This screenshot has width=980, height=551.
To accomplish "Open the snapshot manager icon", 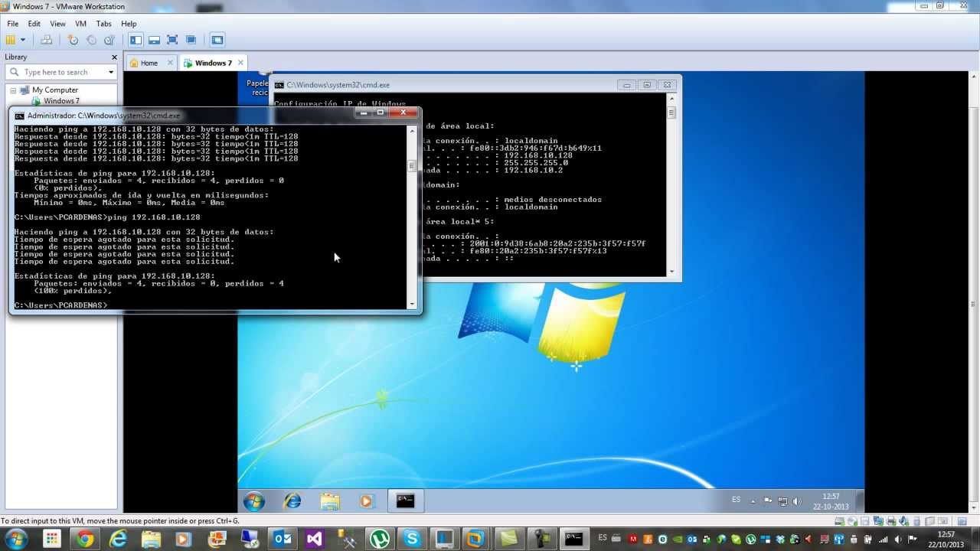I will coord(109,40).
